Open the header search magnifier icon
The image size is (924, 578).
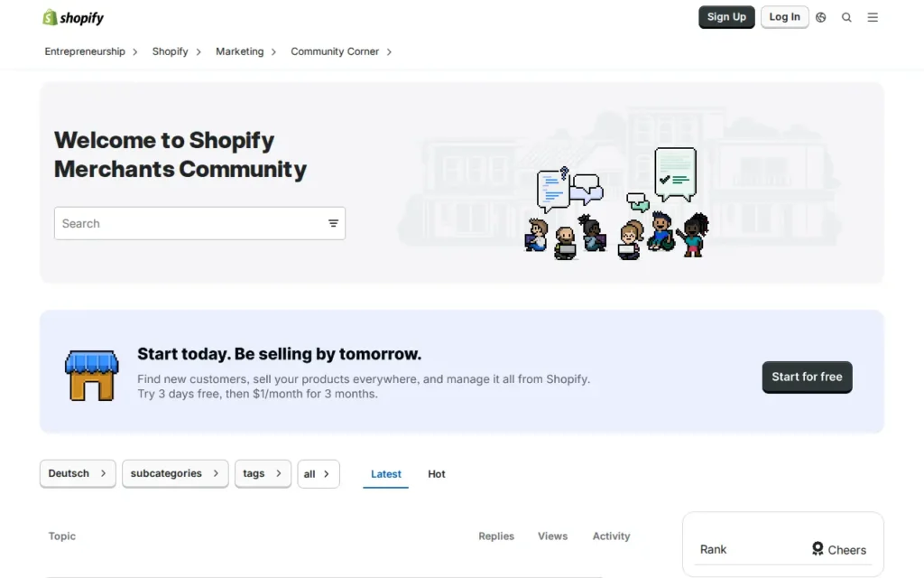click(846, 18)
